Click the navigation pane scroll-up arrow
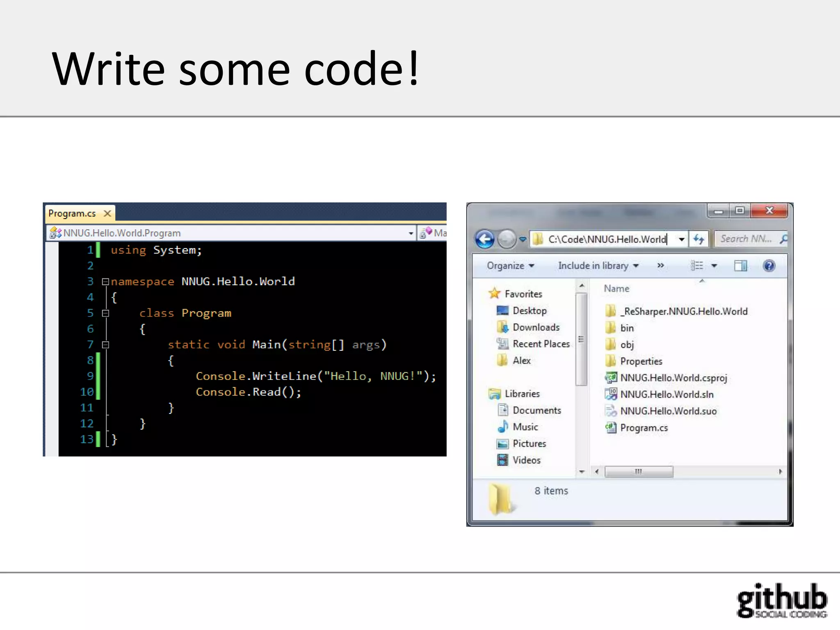Image resolution: width=840 pixels, height=630 pixels. click(581, 285)
